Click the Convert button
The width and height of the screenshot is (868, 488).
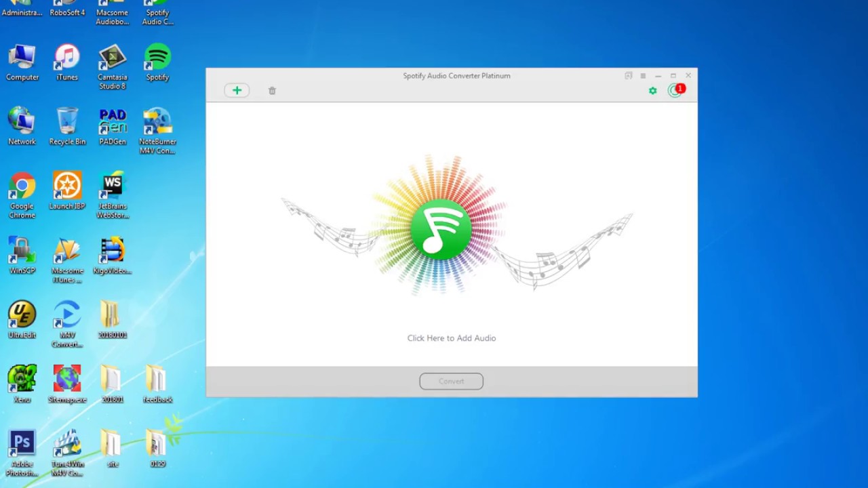pyautogui.click(x=452, y=382)
